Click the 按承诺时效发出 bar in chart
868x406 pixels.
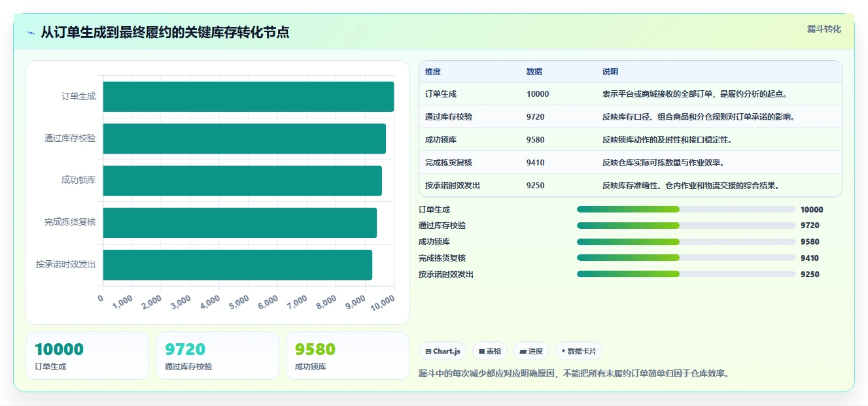point(237,265)
